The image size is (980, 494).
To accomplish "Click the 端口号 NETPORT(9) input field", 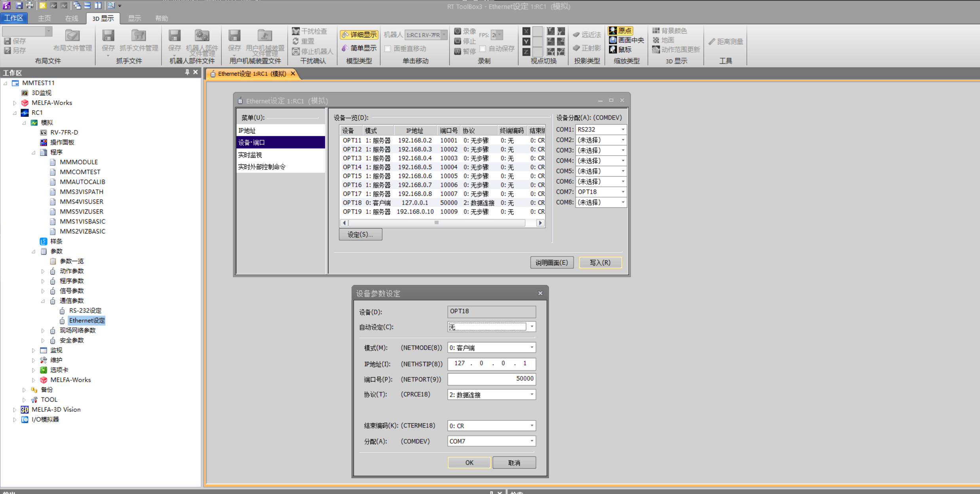I will 491,379.
